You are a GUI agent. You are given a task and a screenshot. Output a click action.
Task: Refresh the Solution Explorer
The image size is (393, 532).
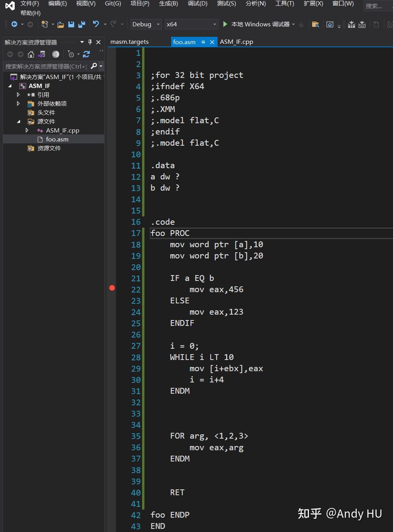(86, 54)
